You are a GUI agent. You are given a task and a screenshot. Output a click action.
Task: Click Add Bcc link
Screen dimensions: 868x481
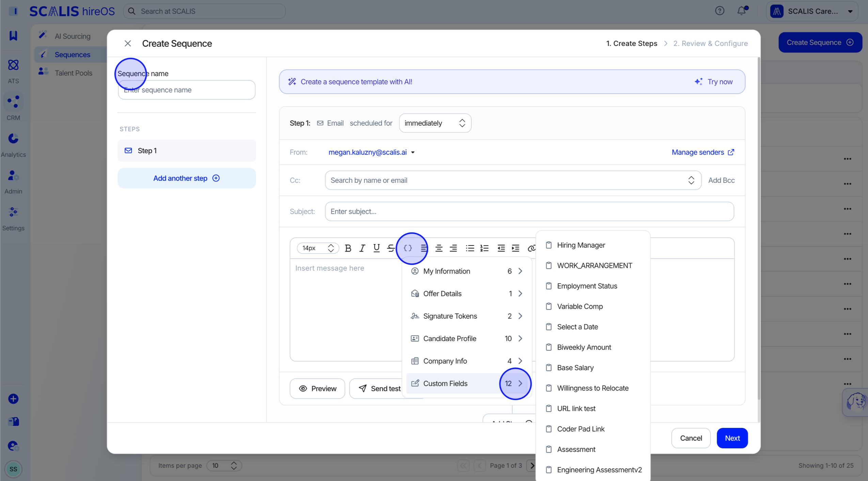pyautogui.click(x=721, y=180)
